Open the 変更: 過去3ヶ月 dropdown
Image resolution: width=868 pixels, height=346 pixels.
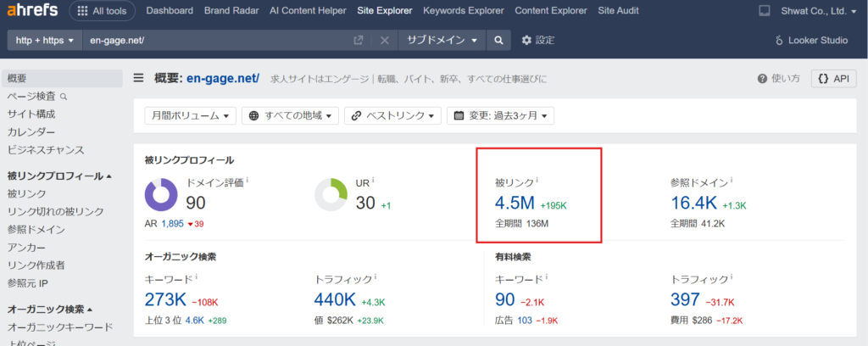click(500, 115)
